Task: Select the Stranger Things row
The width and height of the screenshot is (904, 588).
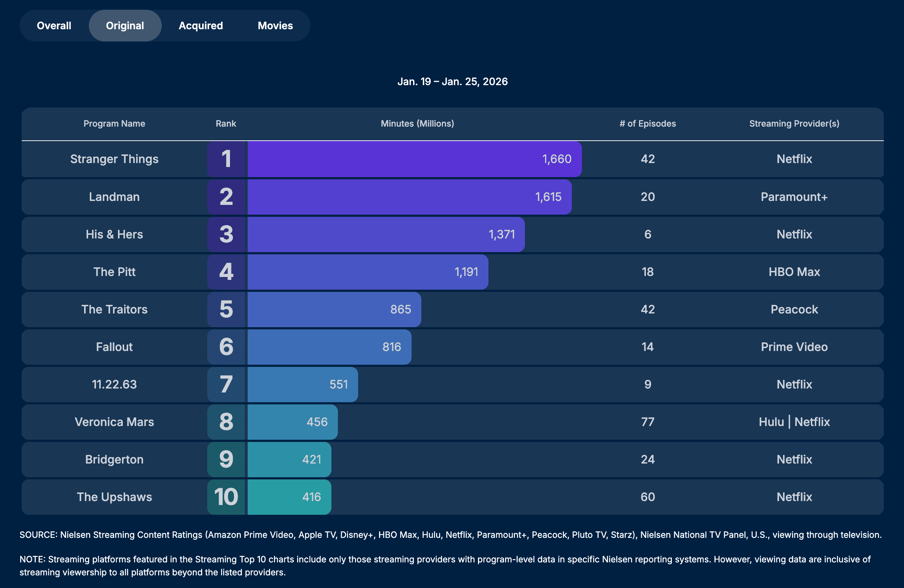Action: pyautogui.click(x=114, y=159)
